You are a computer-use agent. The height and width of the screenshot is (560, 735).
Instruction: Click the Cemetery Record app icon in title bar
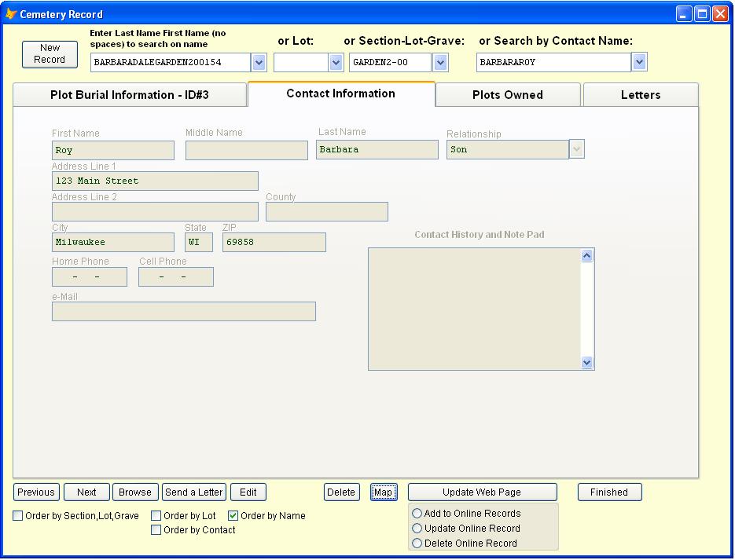click(x=11, y=14)
